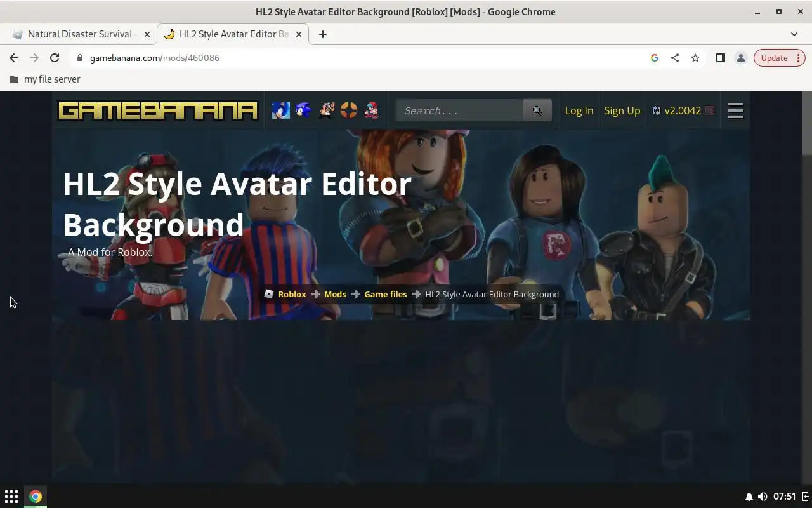Click the Chrome Update button
This screenshot has width=812, height=508.
[x=780, y=58]
